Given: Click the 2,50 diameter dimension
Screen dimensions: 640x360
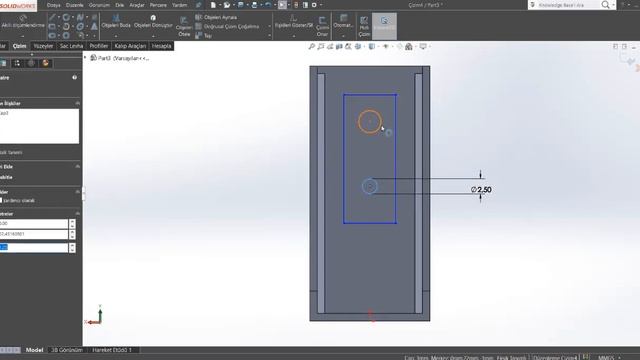Looking at the screenshot, I should tap(481, 190).
